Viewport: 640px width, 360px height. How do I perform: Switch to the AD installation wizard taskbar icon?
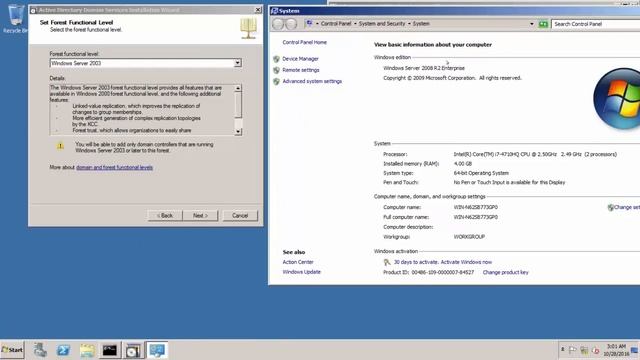(133, 350)
